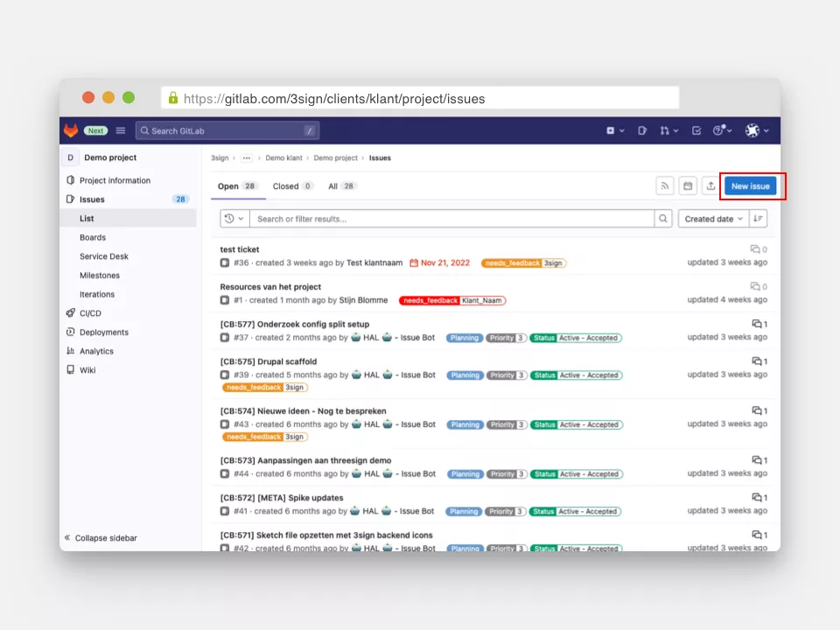
Task: Collapse the sidebar
Action: [101, 538]
